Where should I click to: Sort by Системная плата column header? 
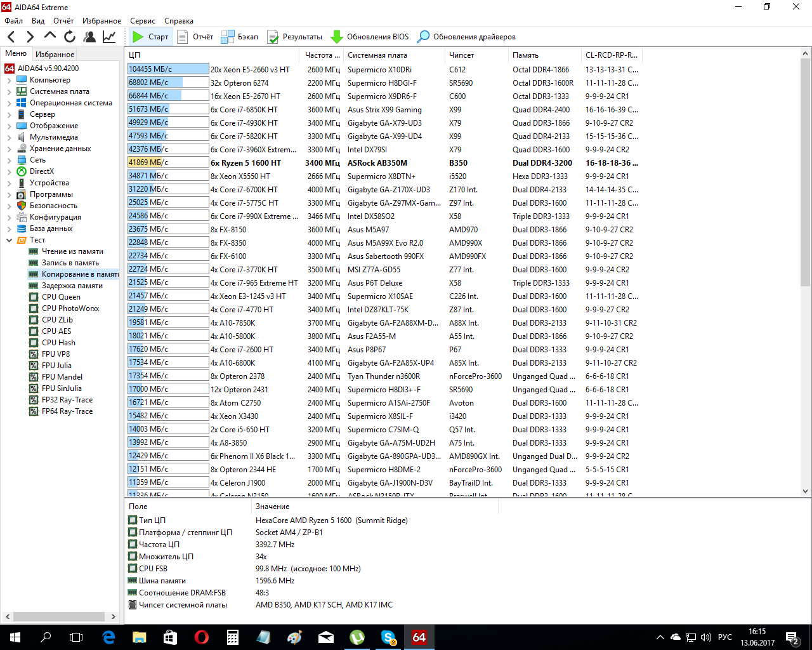[394, 55]
